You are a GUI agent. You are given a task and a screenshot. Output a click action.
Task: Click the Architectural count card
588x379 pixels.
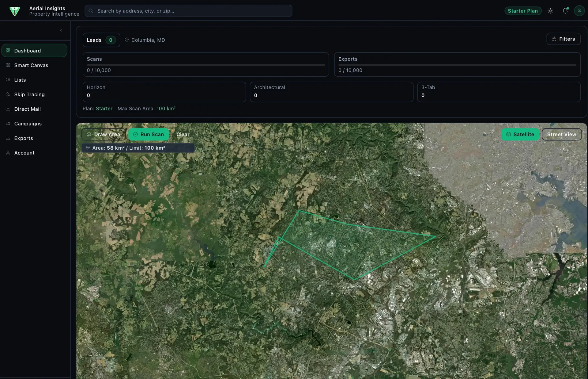[331, 92]
